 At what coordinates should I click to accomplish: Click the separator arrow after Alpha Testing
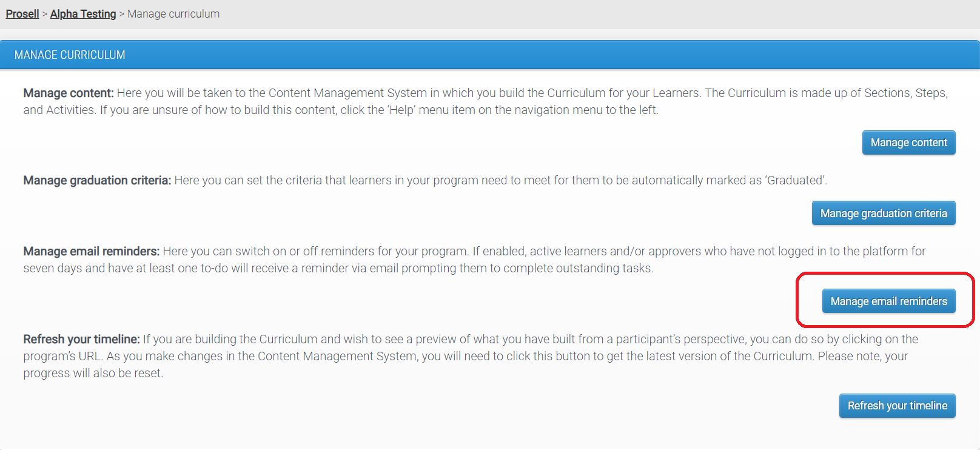(122, 14)
